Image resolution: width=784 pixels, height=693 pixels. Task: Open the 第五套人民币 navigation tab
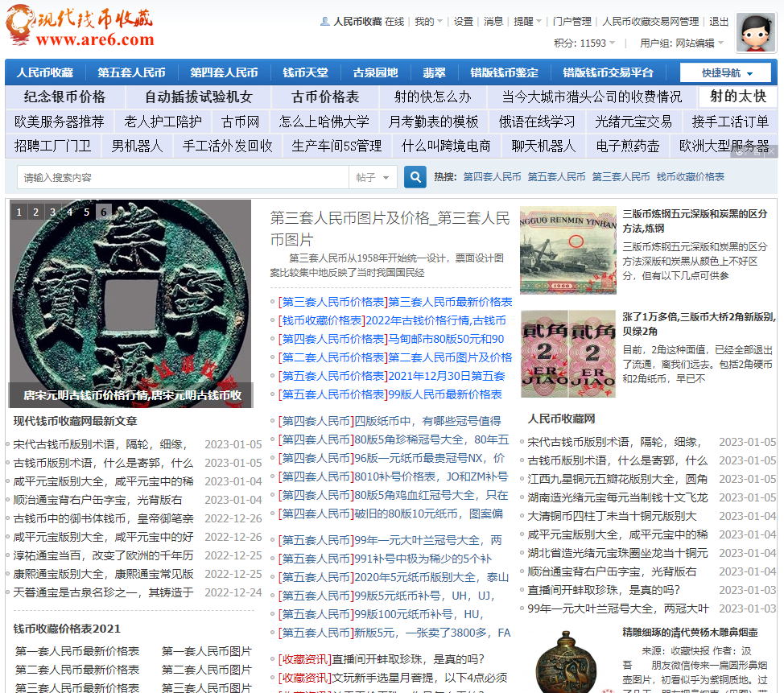(131, 72)
